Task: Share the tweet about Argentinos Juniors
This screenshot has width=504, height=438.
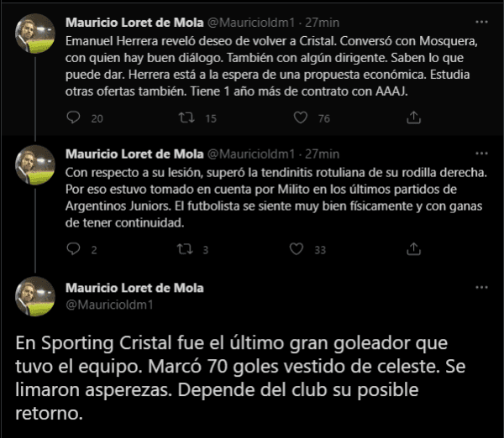Action: click(412, 249)
